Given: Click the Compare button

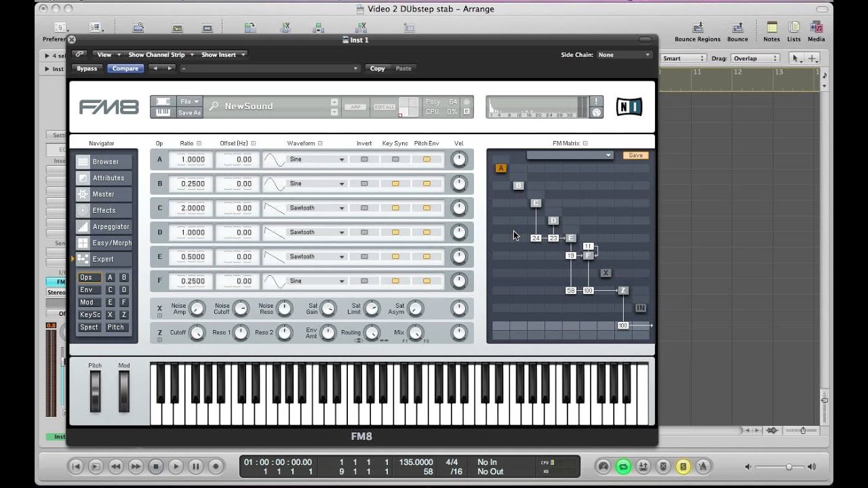Looking at the screenshot, I should (x=125, y=68).
